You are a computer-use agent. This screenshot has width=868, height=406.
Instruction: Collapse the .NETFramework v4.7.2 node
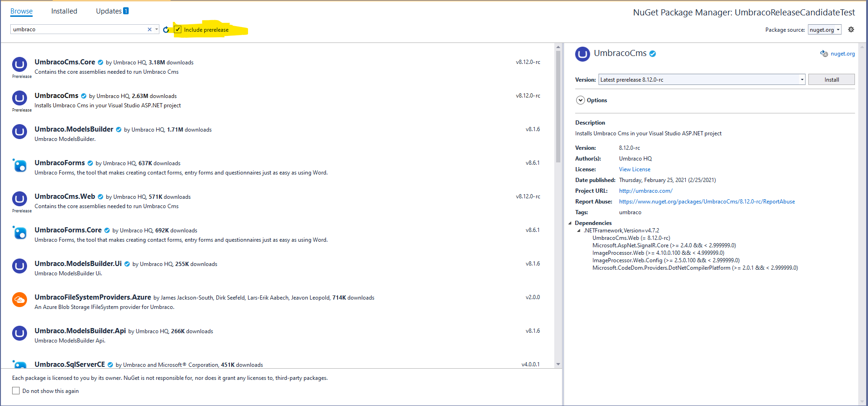579,231
